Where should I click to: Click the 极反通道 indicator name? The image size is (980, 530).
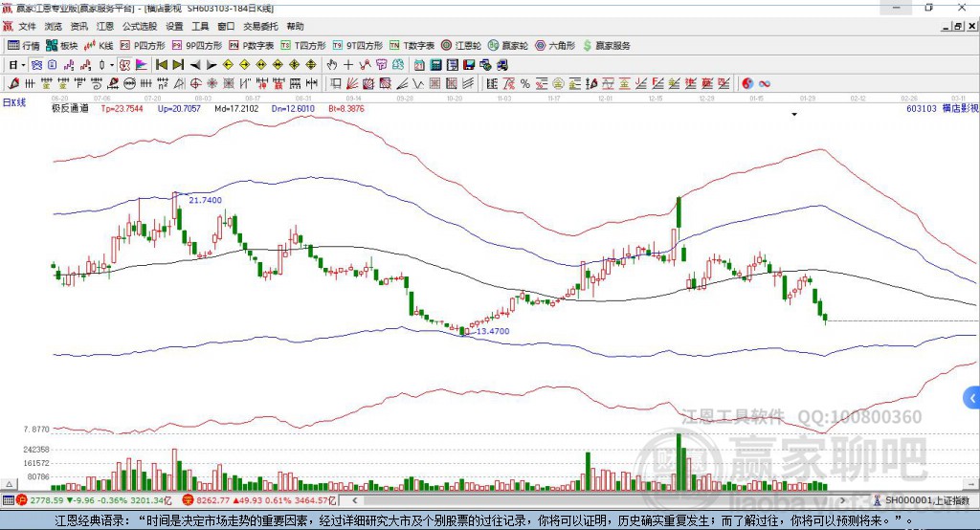[x=70, y=108]
